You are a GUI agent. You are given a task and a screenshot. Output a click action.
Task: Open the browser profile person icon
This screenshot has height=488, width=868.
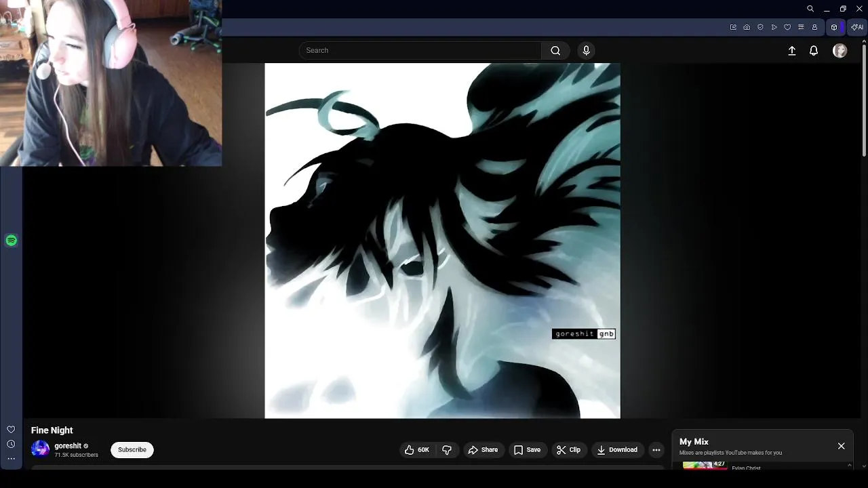tap(814, 27)
